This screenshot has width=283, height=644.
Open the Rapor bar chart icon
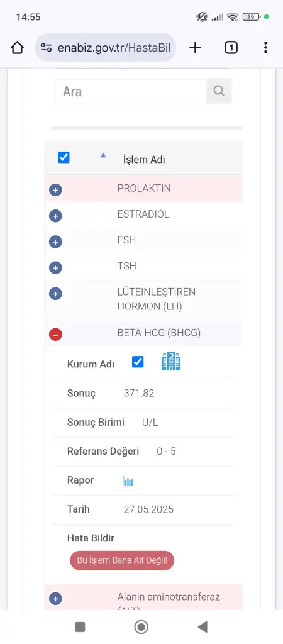[128, 481]
